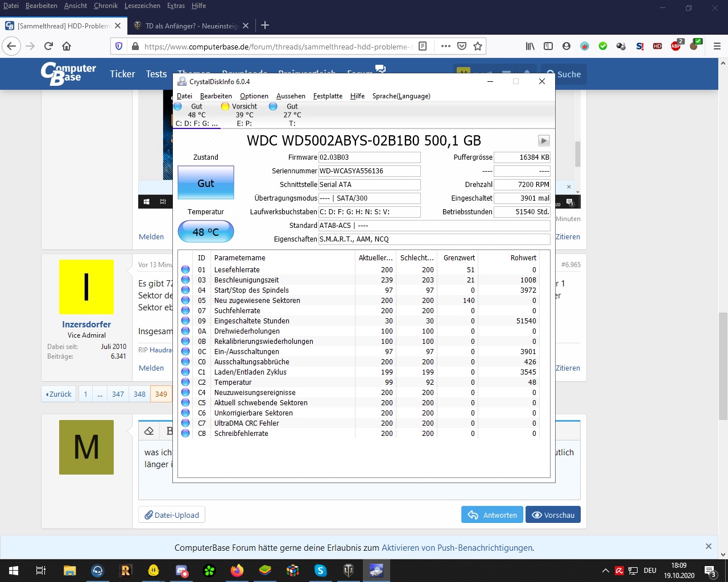
Task: Open the Ticker section
Action: click(x=122, y=74)
